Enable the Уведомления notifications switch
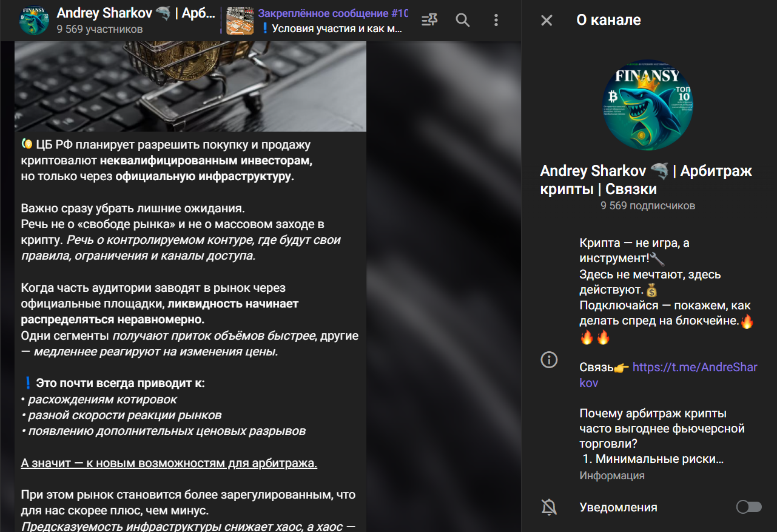 click(748, 507)
